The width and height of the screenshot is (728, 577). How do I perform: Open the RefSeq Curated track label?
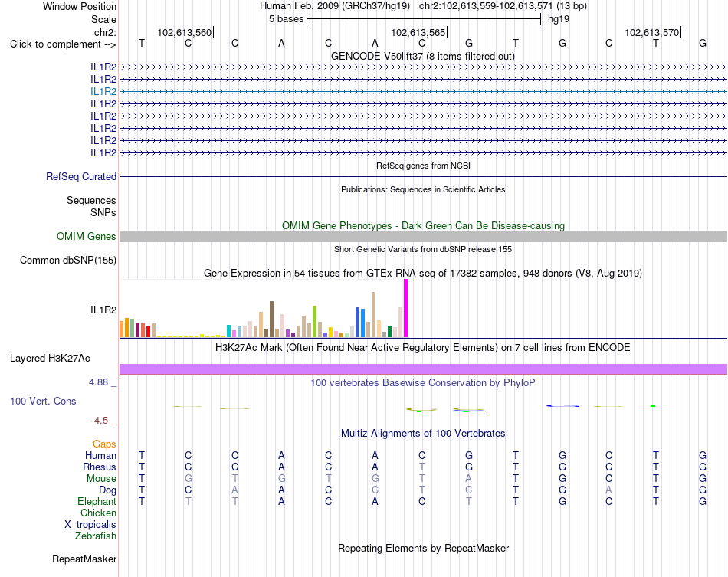click(81, 176)
